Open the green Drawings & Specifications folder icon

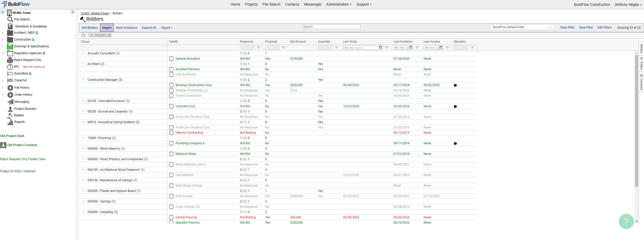(10, 46)
